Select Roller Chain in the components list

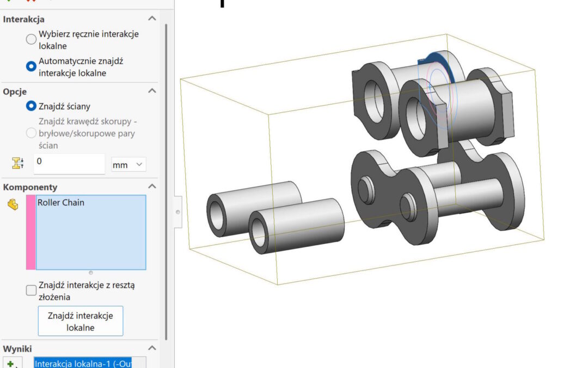pos(61,203)
